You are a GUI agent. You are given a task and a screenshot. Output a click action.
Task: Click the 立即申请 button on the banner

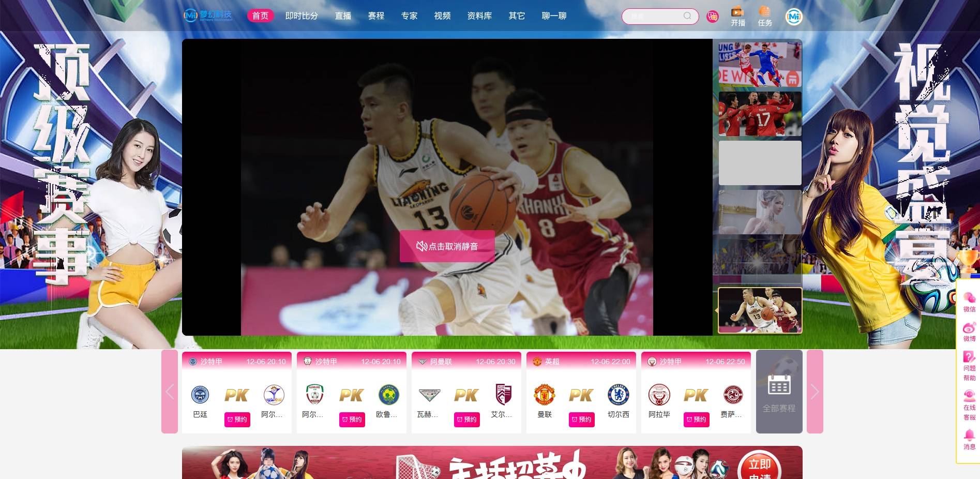759,468
